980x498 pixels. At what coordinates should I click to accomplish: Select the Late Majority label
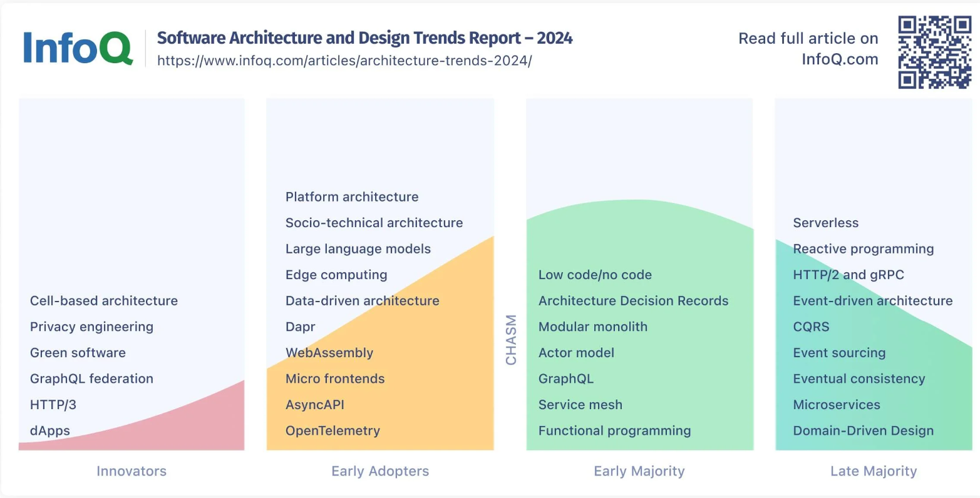873,471
